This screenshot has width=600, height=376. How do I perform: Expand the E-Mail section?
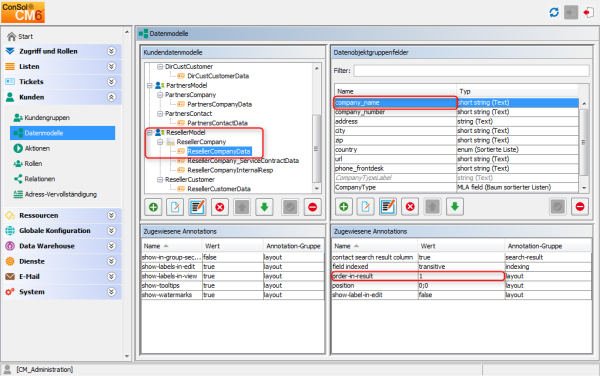pos(111,277)
